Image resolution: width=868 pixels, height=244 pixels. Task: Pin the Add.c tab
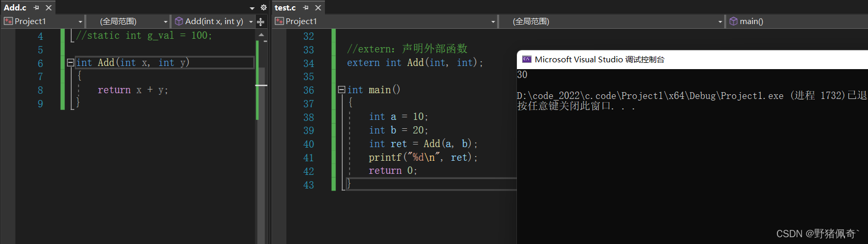36,8
